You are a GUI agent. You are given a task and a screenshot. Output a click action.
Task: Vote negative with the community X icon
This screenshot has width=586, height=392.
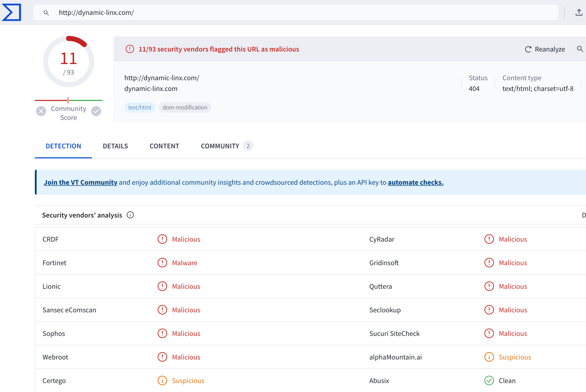click(x=41, y=111)
